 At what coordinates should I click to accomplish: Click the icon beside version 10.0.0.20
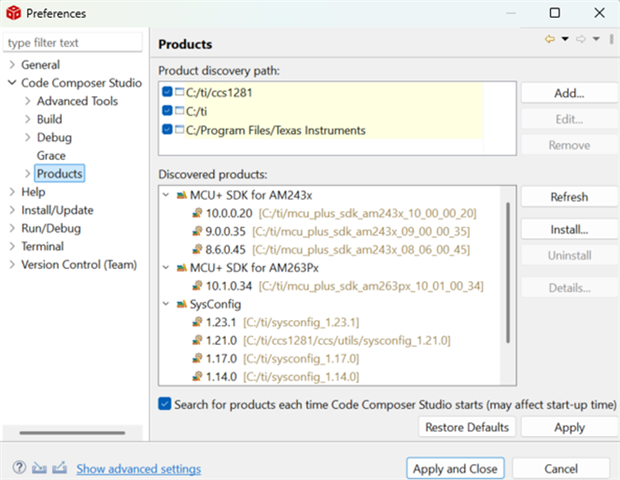click(x=197, y=213)
